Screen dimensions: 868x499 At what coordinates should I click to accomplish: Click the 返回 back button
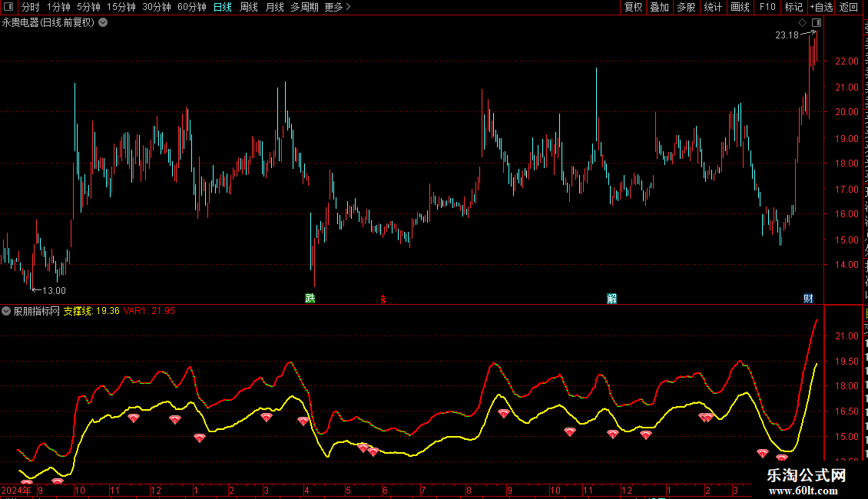click(x=849, y=7)
